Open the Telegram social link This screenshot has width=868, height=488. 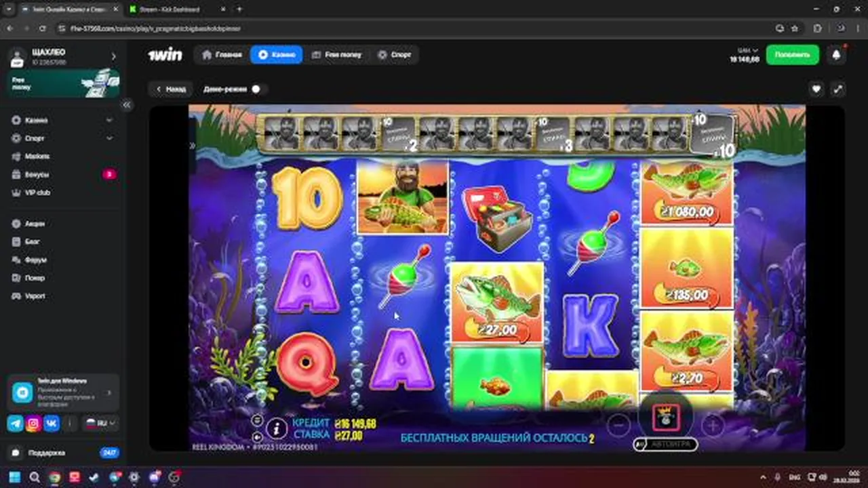tap(16, 424)
